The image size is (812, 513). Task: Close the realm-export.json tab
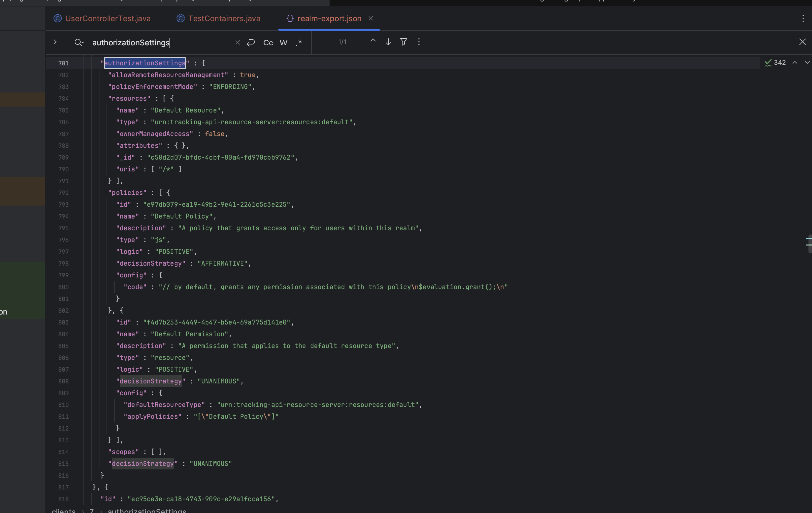point(371,18)
